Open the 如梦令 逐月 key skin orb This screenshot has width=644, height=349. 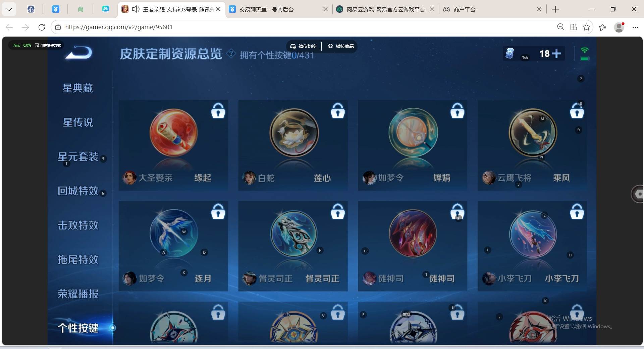point(173,234)
